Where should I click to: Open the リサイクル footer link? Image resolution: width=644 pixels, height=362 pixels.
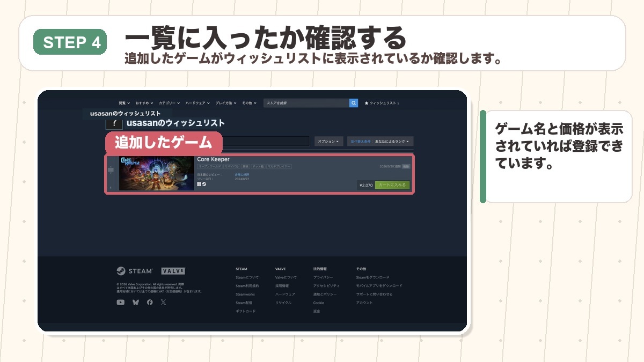point(283,303)
